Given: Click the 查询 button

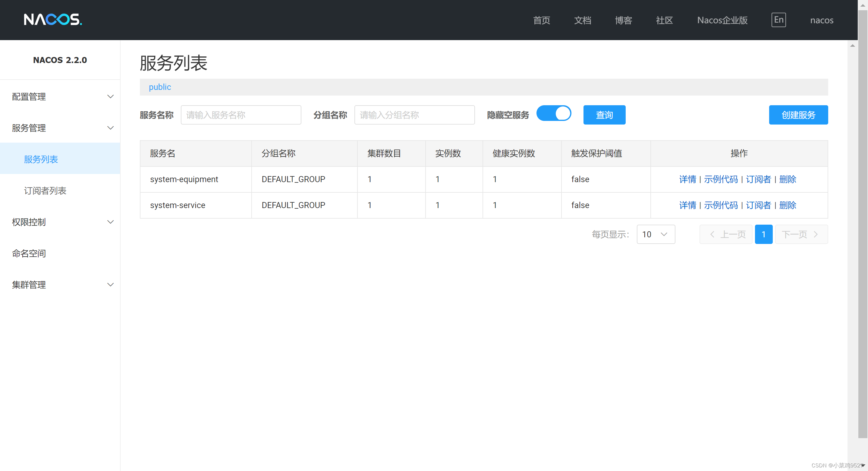Looking at the screenshot, I should (605, 115).
